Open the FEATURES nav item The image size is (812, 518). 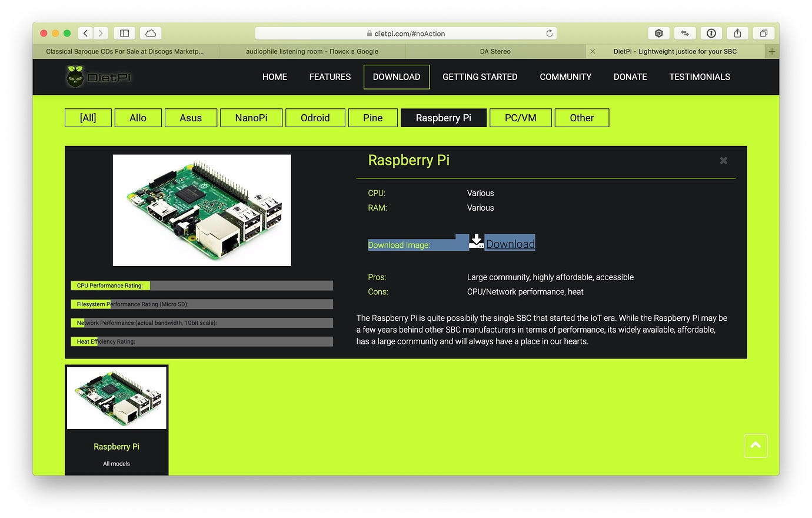(x=330, y=77)
